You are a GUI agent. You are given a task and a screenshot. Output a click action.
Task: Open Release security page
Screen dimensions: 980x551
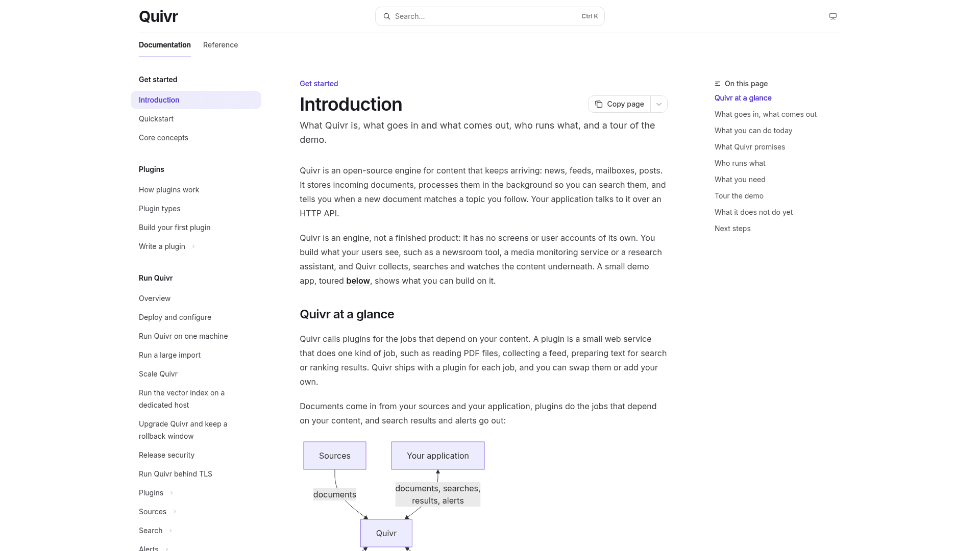[196, 455]
